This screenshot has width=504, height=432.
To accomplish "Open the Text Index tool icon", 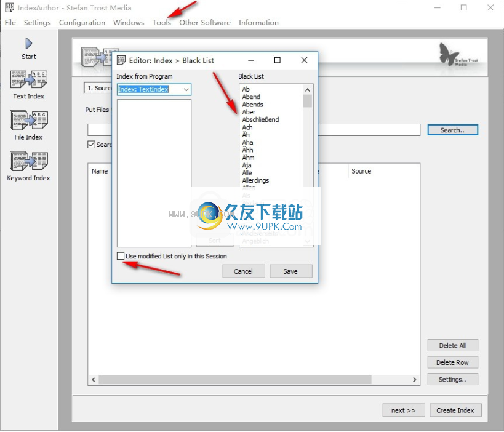I will tap(28, 79).
